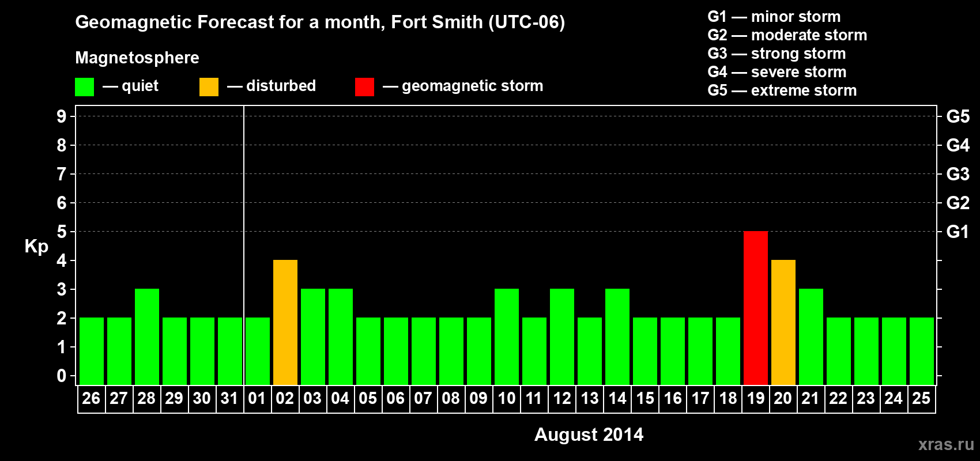Click the green bar for day 21
Viewport: 980px width, 461px height.
click(811, 337)
